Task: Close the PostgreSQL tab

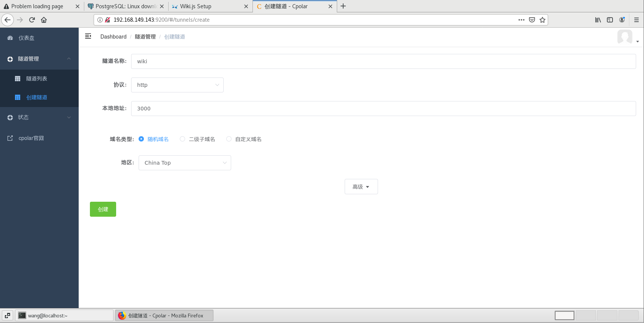Action: 162,6
